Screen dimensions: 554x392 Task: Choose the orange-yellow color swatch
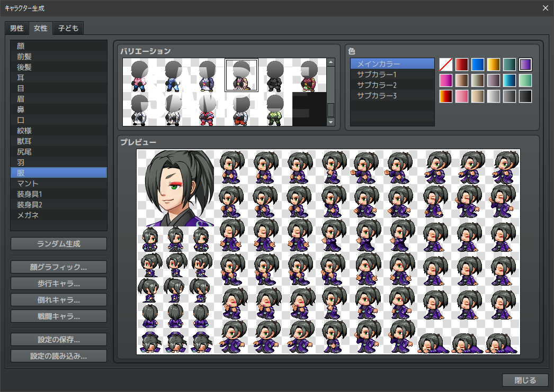494,65
